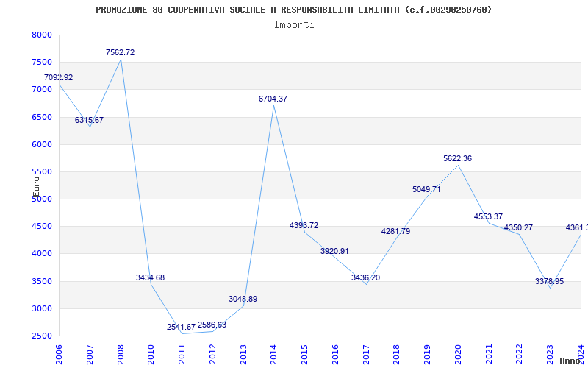The image size is (588, 368).
Task: Click the 2011 x-axis year label
Action: click(x=182, y=355)
